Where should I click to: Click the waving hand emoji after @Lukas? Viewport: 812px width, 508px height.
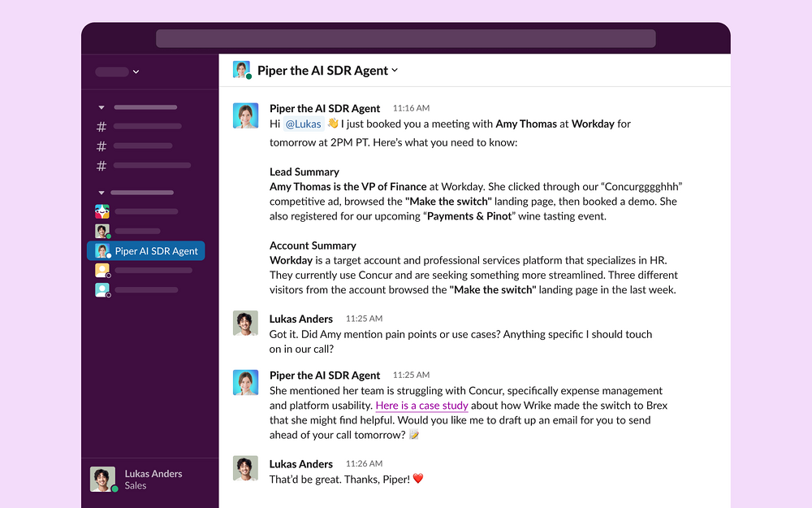click(332, 124)
